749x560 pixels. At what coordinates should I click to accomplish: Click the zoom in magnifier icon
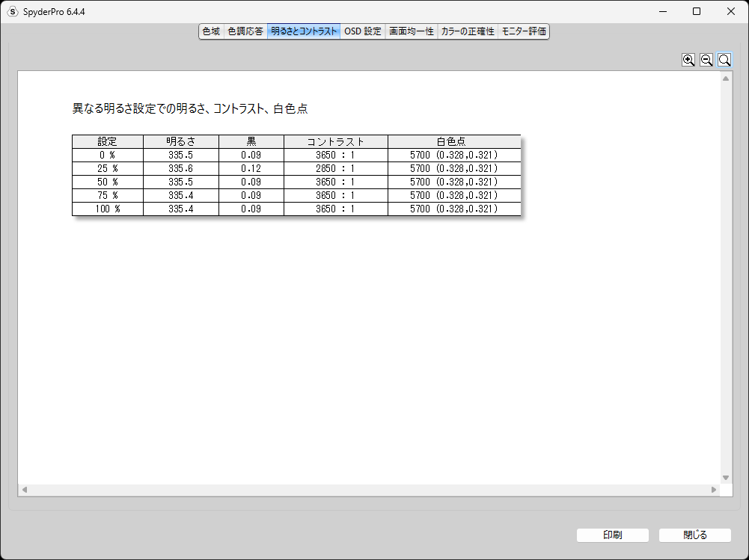point(688,60)
